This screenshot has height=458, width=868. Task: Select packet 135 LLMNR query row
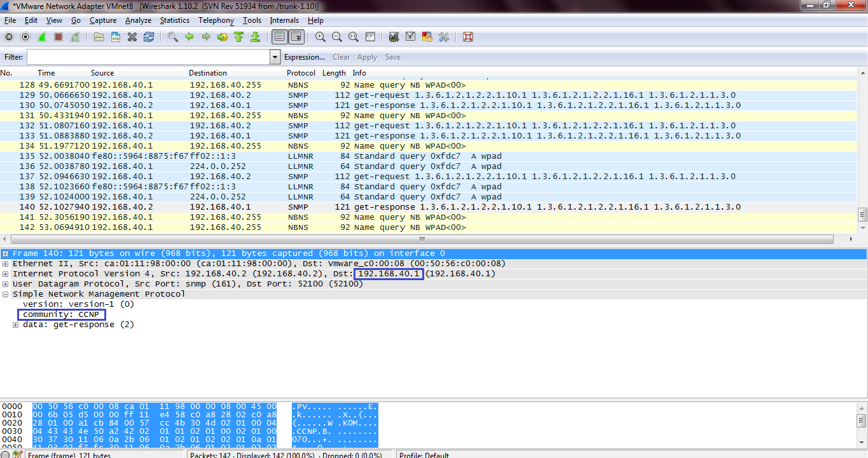pyautogui.click(x=429, y=156)
